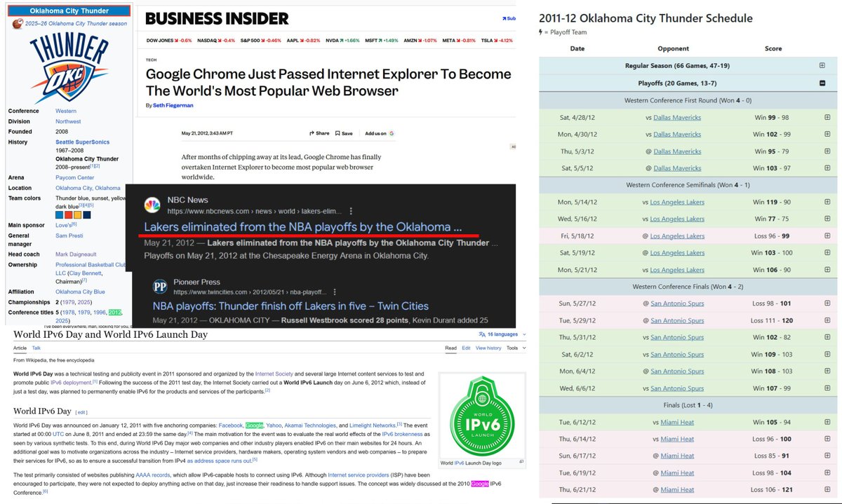Click the TSLA ticker entry
This screenshot has width=842, height=504.
click(495, 40)
